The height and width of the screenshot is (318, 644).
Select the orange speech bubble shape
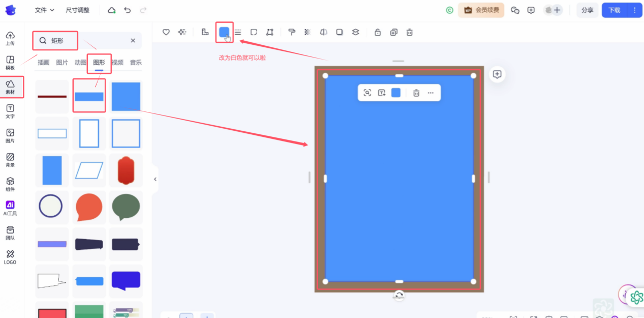(x=89, y=208)
